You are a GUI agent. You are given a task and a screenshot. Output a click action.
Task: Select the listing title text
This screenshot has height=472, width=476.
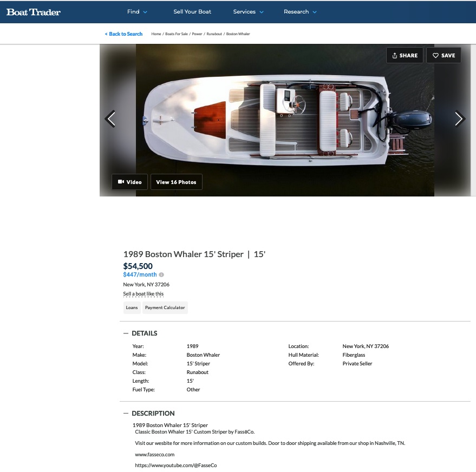(x=194, y=254)
